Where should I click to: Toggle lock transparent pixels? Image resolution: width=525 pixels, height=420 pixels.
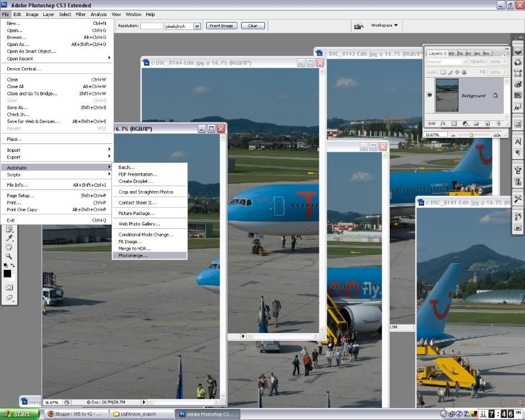443,72
